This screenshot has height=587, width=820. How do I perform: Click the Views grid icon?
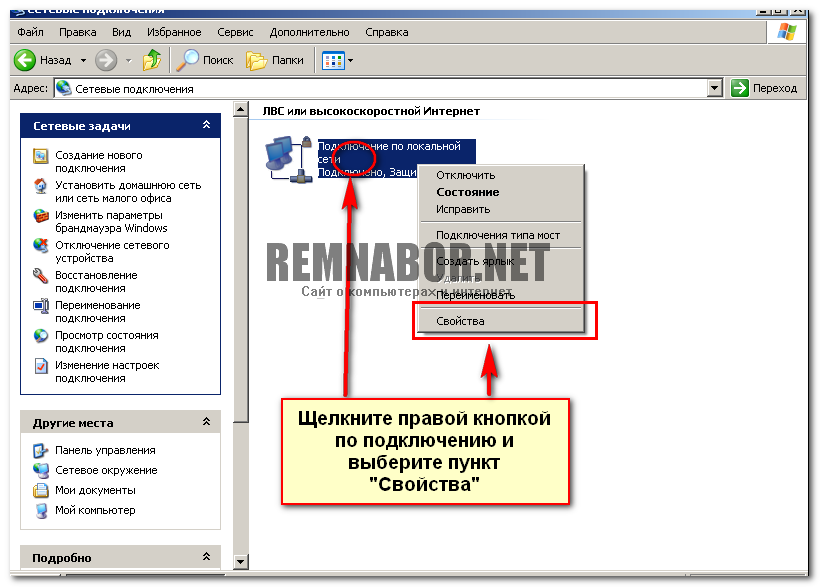[x=332, y=60]
